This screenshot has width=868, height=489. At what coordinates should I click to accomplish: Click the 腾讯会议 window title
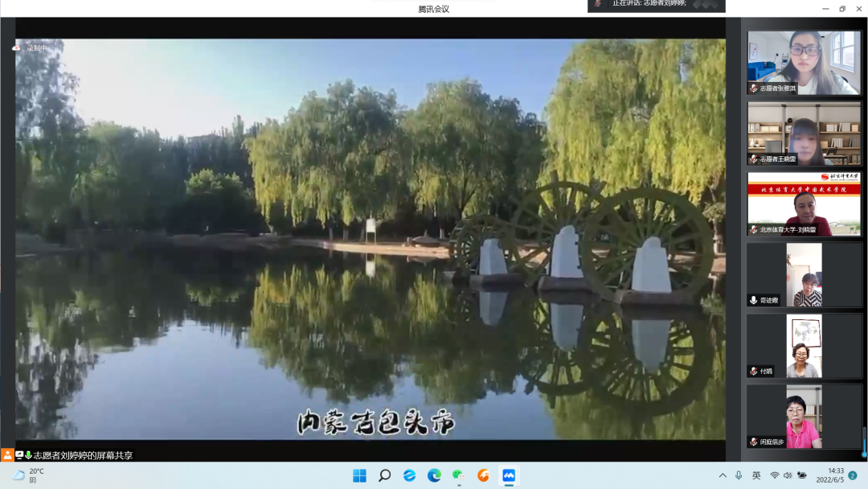pyautogui.click(x=434, y=9)
